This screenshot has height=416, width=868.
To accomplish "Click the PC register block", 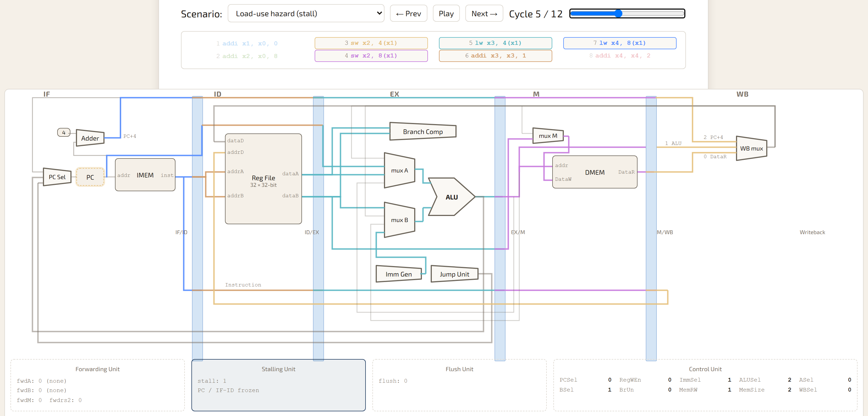I will [x=90, y=177].
